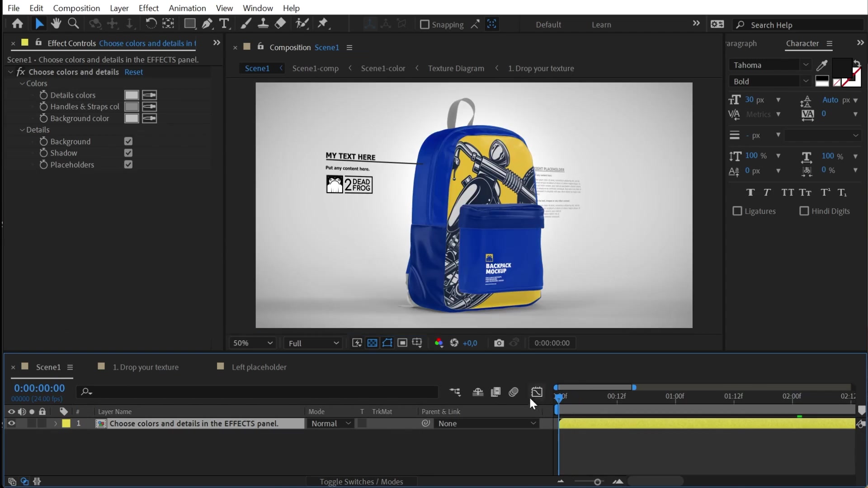Click the Animation menu item
This screenshot has height=488, width=868.
point(187,8)
